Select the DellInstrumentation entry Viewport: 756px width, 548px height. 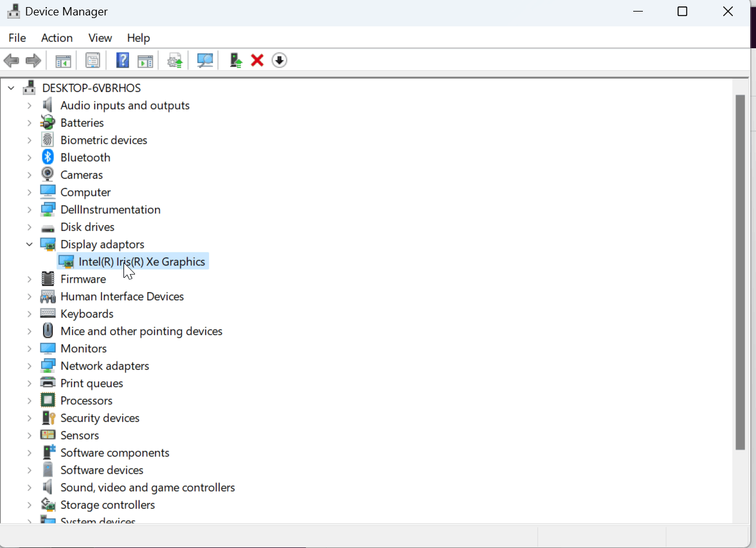111,210
